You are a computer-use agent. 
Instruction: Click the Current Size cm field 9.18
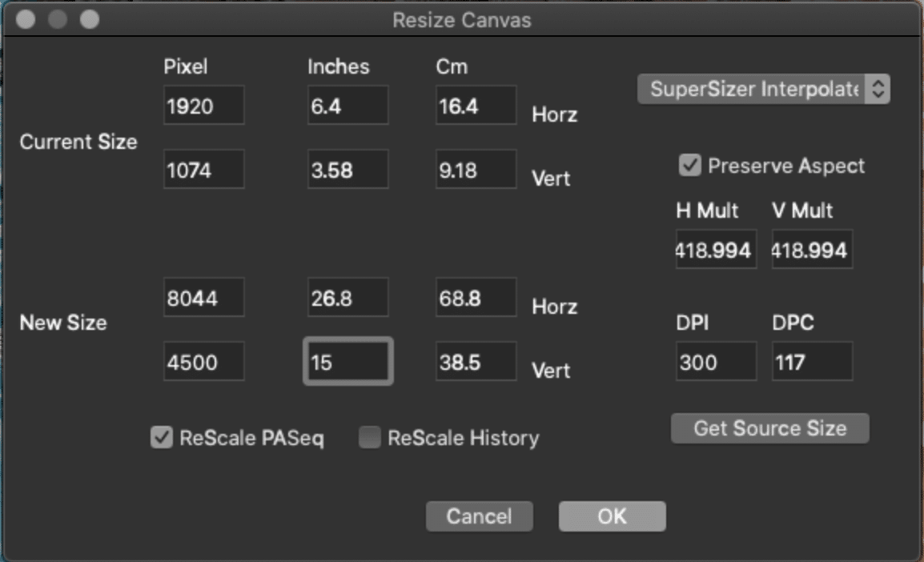coord(476,169)
